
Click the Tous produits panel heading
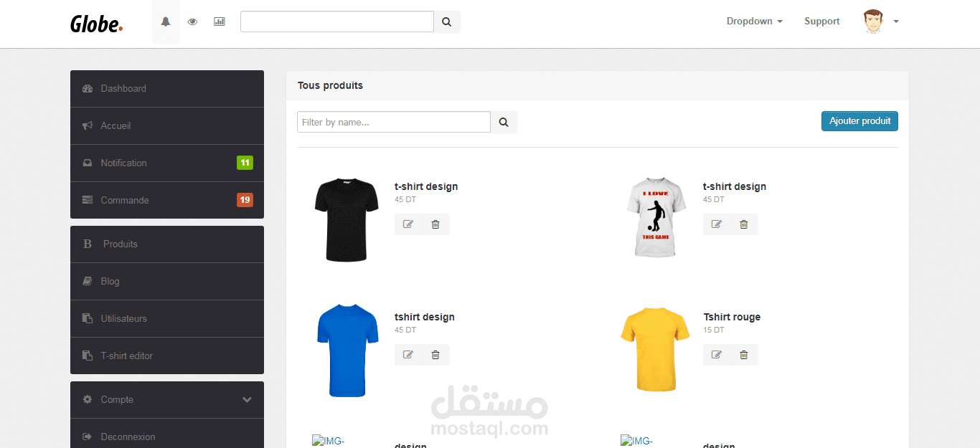click(330, 85)
